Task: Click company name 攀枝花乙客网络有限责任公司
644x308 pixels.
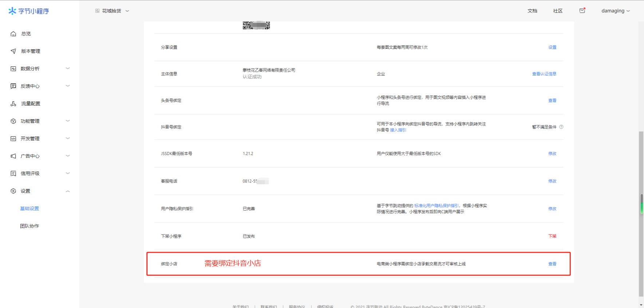Action: tap(269, 70)
